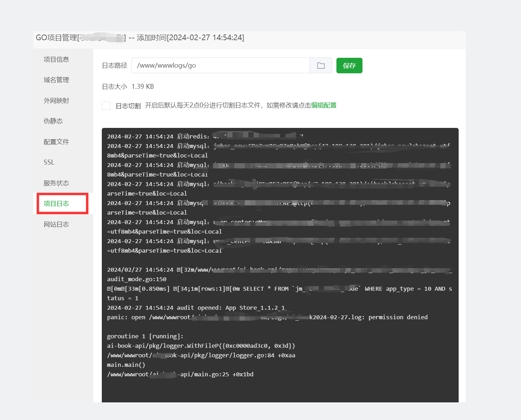Switch to the 项目信息 tab
Image resolution: width=521 pixels, height=420 pixels.
pos(56,60)
